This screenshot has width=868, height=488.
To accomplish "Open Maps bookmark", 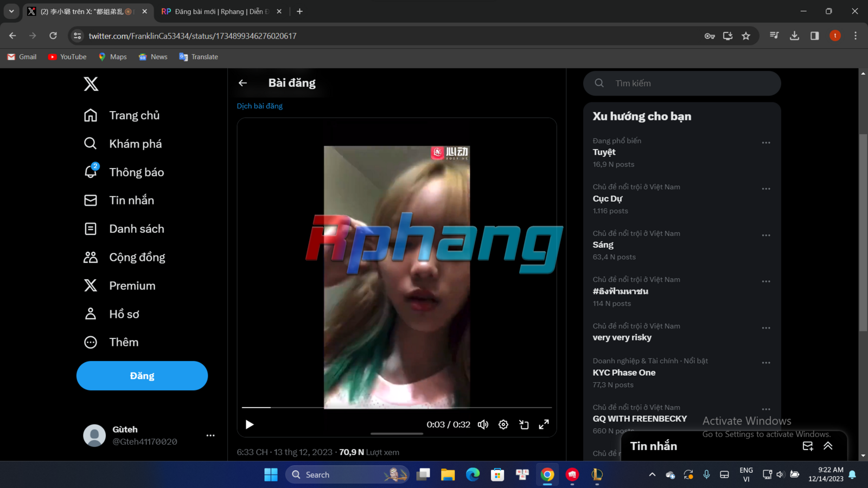I will point(112,57).
